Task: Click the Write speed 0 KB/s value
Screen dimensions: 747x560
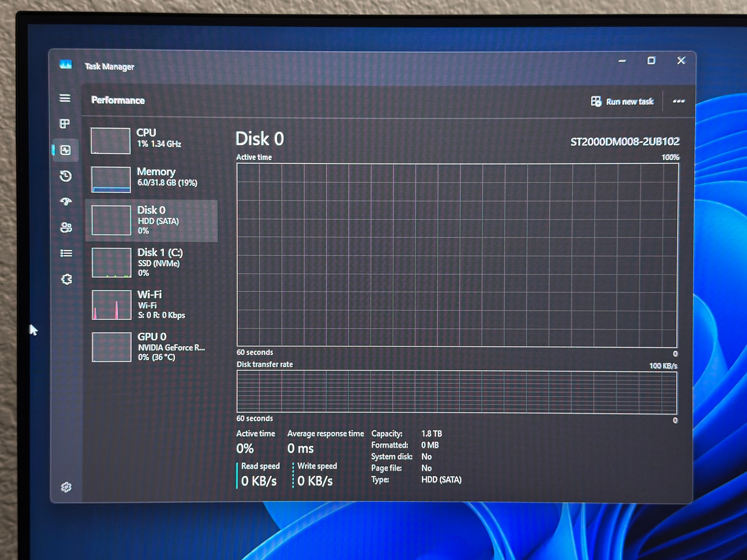Action: [x=315, y=481]
